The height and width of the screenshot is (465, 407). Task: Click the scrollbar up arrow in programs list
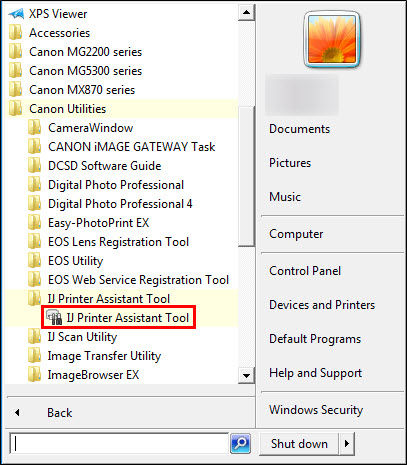click(246, 12)
